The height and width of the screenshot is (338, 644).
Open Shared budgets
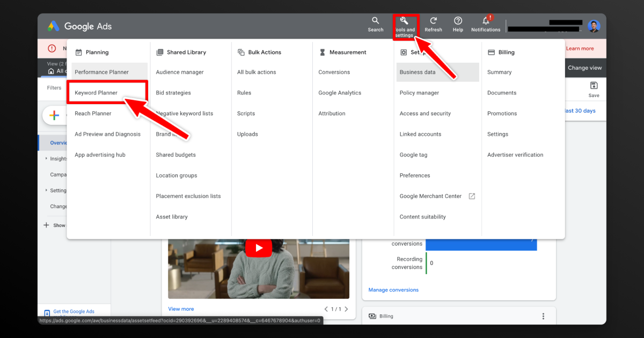pyautogui.click(x=176, y=155)
